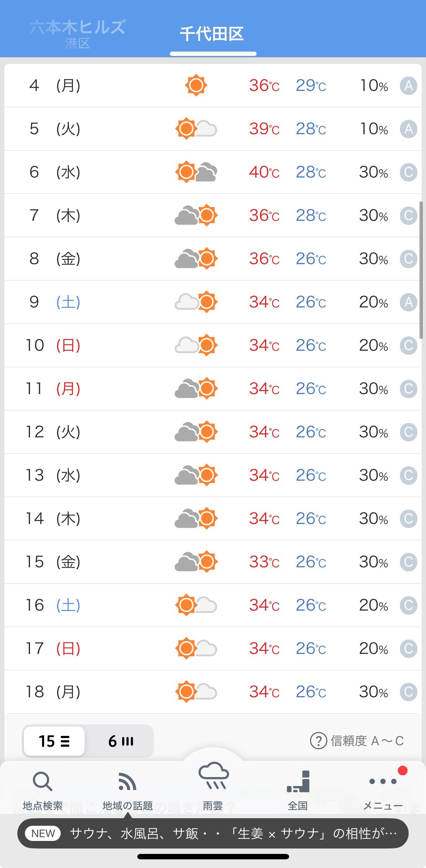
Task: Switch to the 15-day list view toggle
Action: click(54, 741)
